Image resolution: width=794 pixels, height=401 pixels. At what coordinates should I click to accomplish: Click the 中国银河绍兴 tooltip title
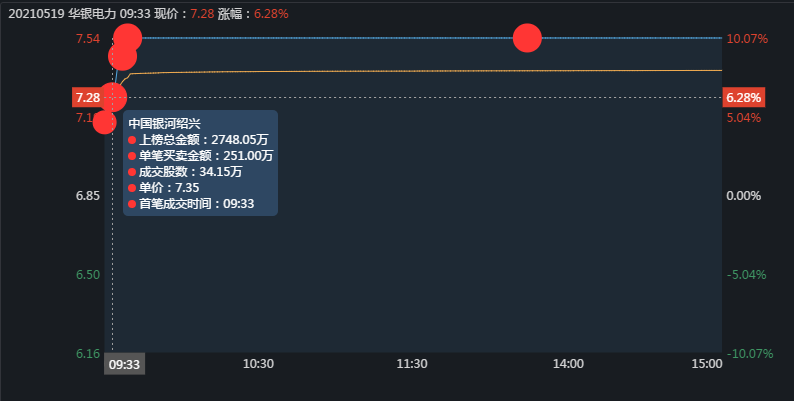click(x=158, y=123)
